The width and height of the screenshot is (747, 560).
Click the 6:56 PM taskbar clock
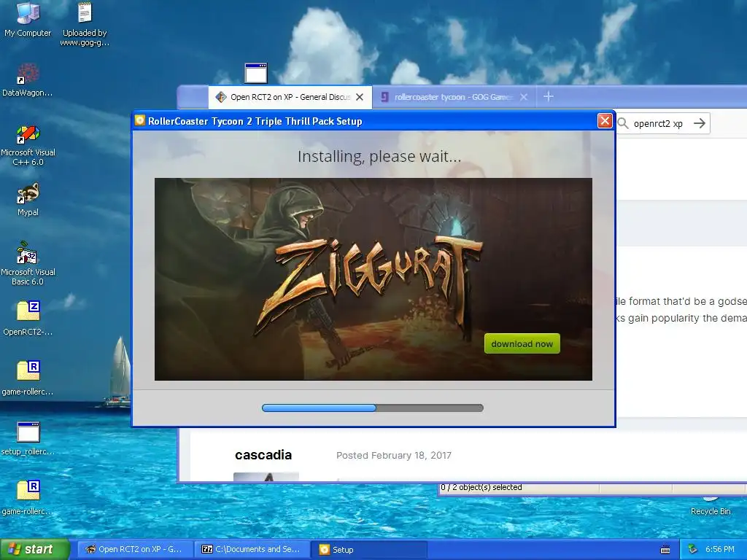(x=720, y=550)
